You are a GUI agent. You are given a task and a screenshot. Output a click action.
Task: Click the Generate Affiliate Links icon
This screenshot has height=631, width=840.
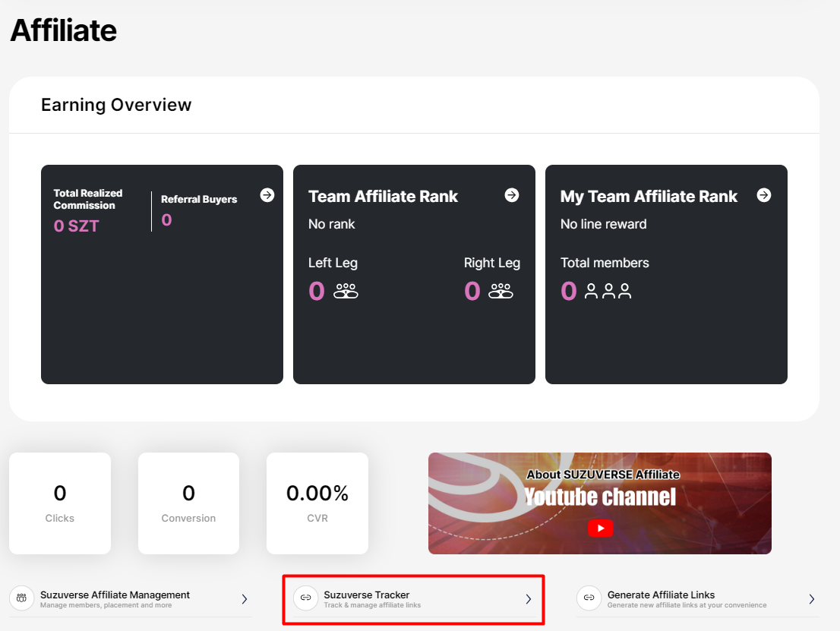(589, 598)
